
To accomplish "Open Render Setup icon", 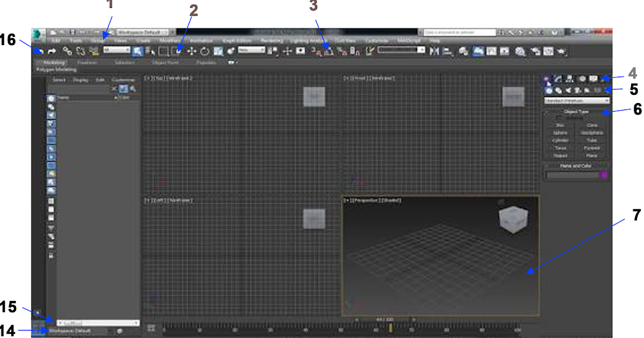I will [535, 51].
